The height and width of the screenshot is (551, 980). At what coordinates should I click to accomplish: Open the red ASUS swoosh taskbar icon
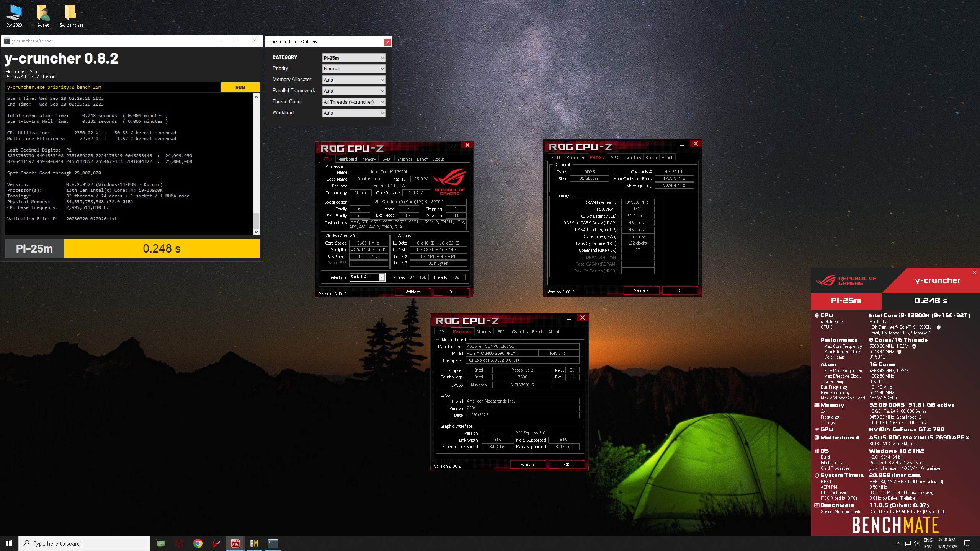click(x=217, y=543)
